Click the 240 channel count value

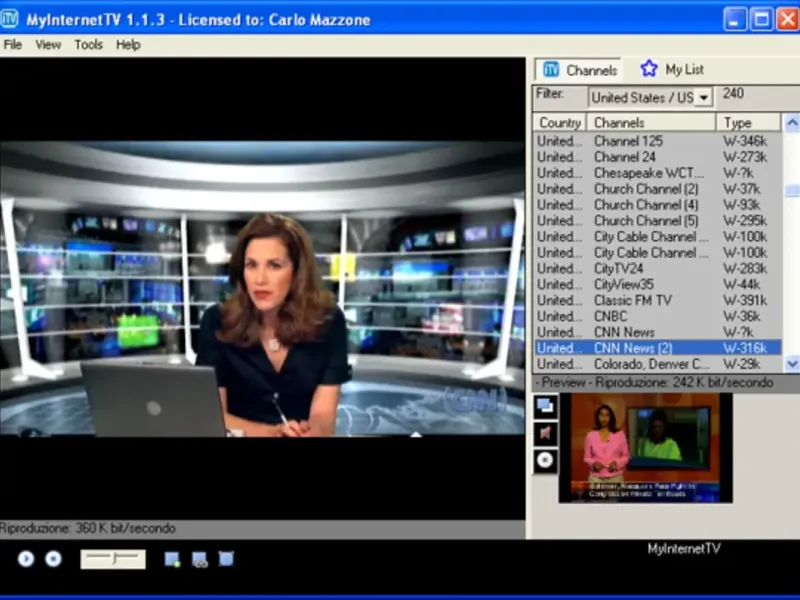[x=733, y=93]
